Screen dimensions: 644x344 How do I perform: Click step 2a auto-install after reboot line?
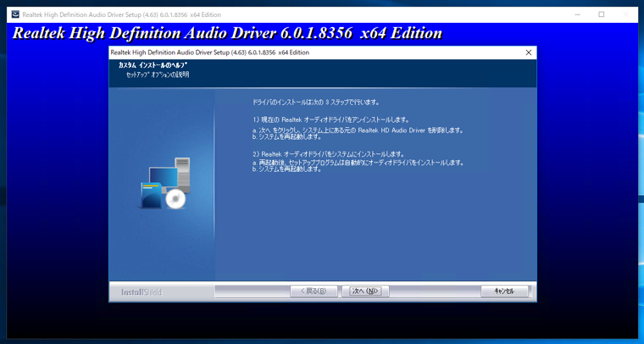358,163
